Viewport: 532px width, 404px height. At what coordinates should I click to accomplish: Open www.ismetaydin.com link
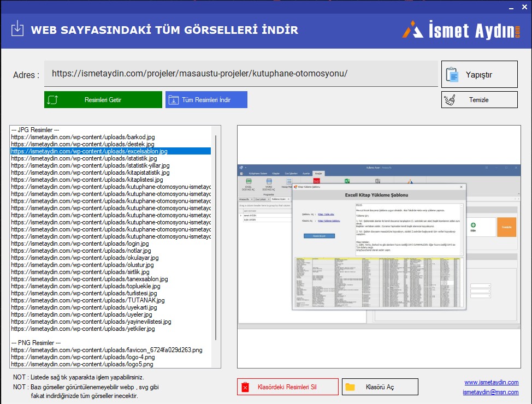[491, 382]
